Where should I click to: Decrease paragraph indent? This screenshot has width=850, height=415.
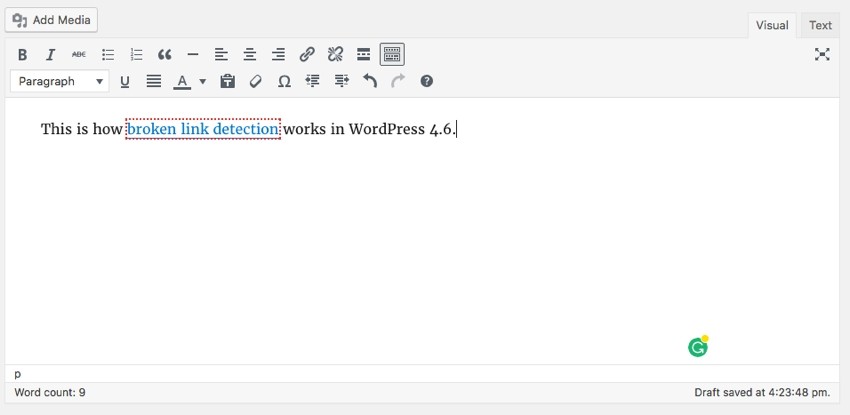312,81
